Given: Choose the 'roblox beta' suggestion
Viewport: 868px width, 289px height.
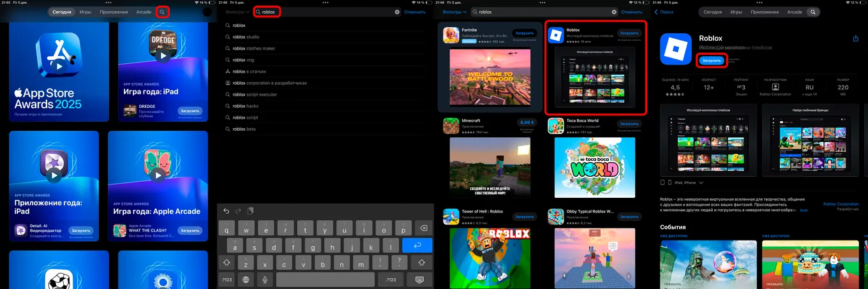Looking at the screenshot, I should (x=244, y=129).
